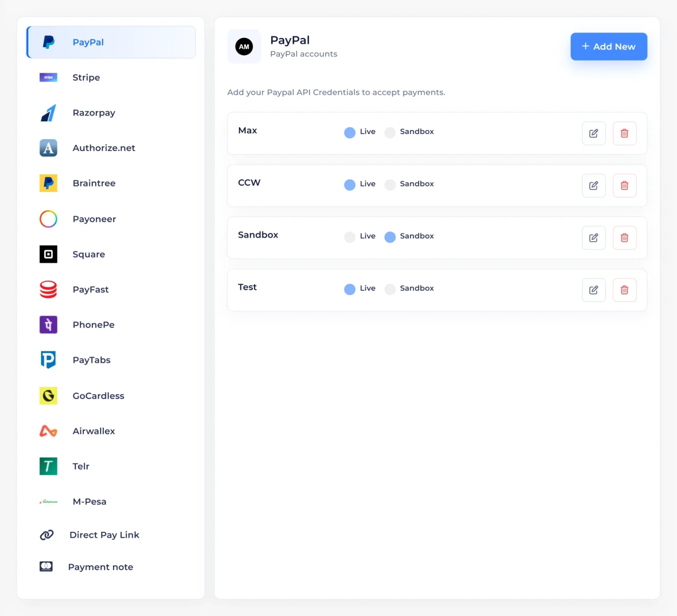Edit the CCW PayPal account

point(594,186)
